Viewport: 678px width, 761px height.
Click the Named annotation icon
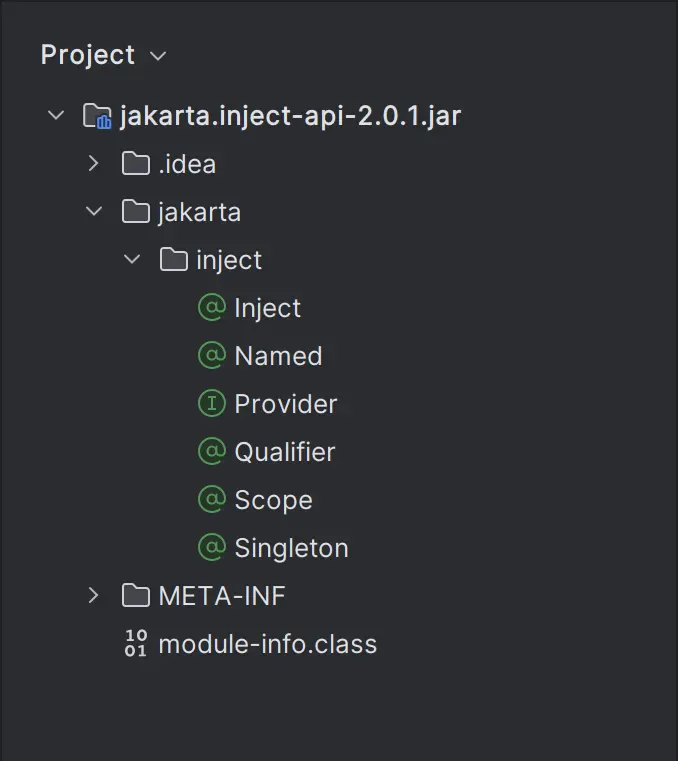(211, 356)
